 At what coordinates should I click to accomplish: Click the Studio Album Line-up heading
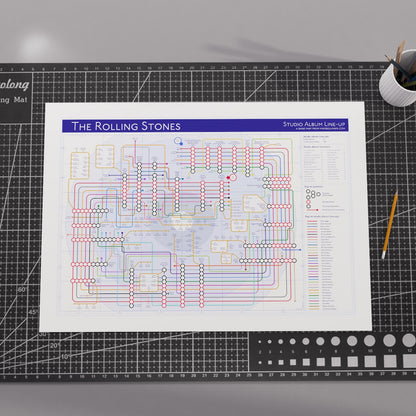(x=315, y=124)
